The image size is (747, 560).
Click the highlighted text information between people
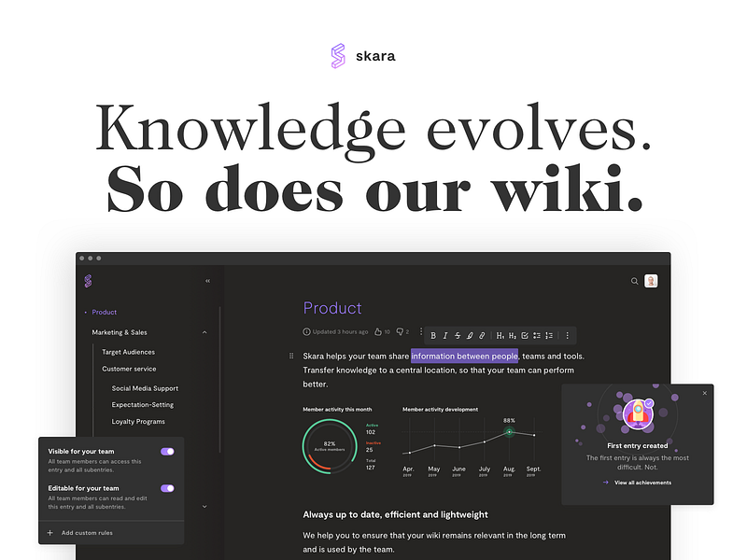click(464, 357)
